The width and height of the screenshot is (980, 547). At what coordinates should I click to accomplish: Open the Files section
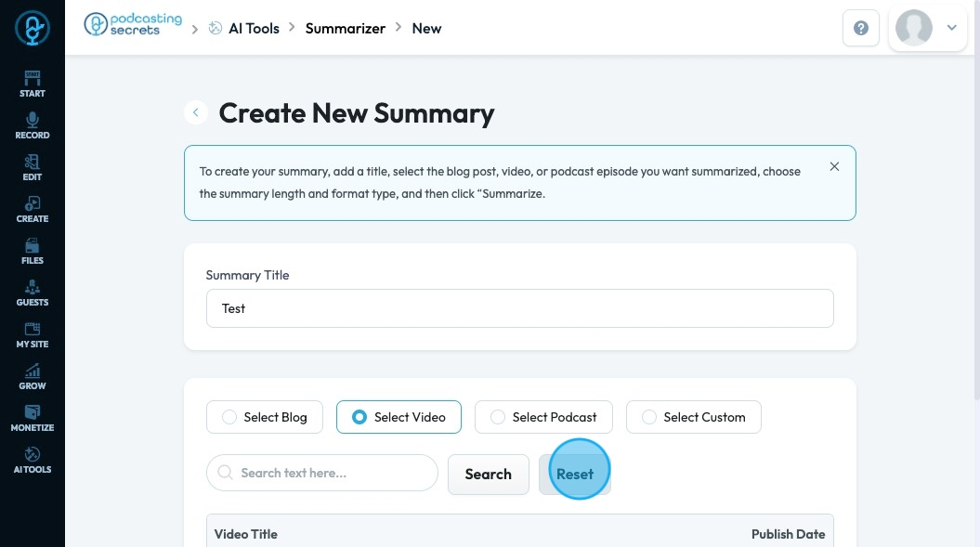click(33, 250)
